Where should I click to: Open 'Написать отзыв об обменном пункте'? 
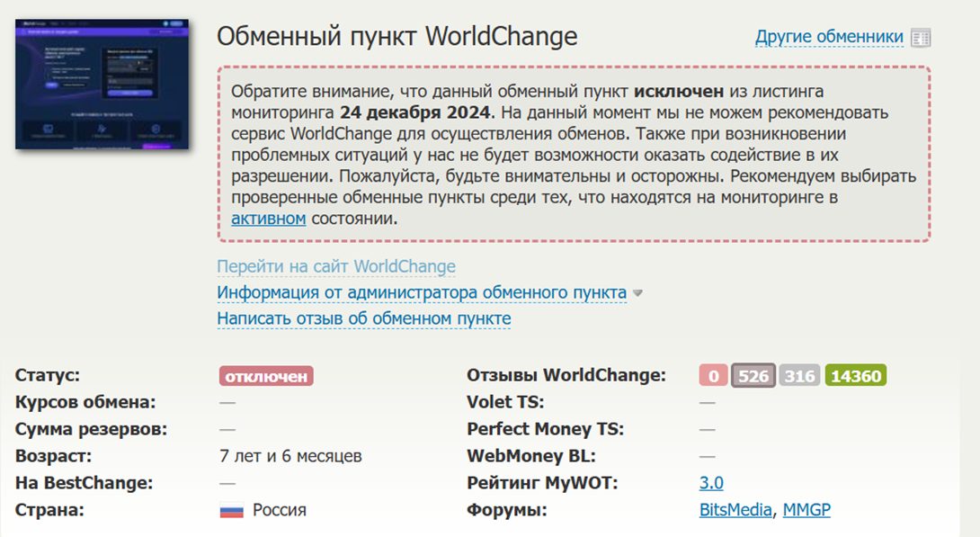[x=364, y=318]
